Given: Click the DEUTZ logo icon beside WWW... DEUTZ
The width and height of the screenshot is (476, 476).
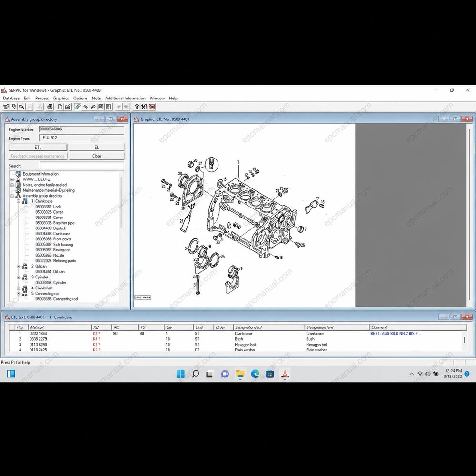Looking at the screenshot, I should click(x=18, y=179).
